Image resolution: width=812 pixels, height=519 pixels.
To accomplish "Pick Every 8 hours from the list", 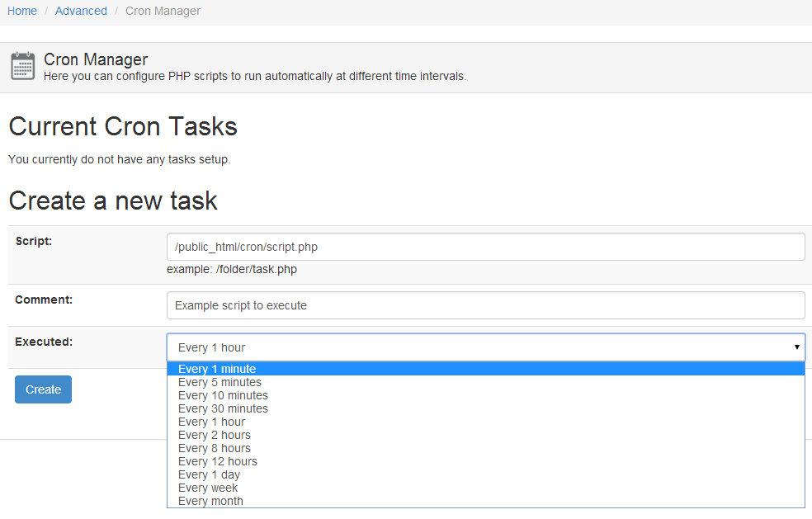I will [214, 448].
